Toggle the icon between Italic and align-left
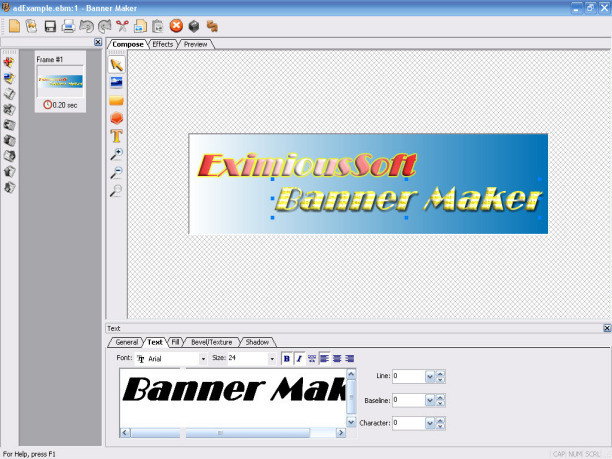 pyautogui.click(x=311, y=358)
